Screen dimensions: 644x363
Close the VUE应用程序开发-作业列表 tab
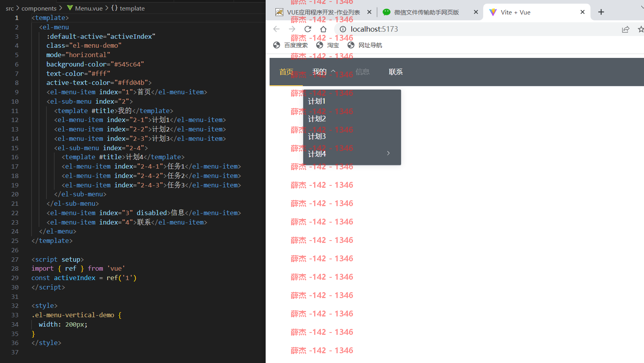pyautogui.click(x=369, y=12)
